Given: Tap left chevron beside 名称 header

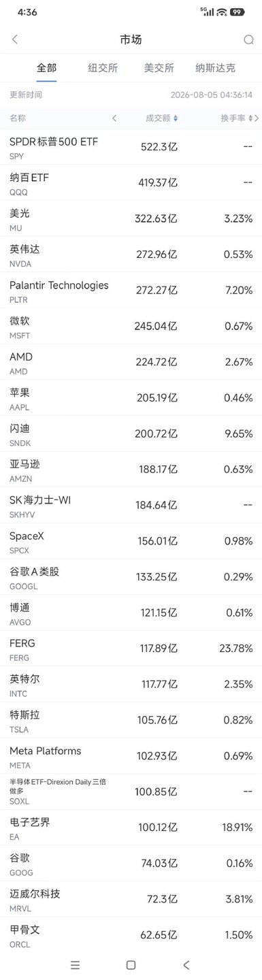Looking at the screenshot, I should click(x=114, y=118).
